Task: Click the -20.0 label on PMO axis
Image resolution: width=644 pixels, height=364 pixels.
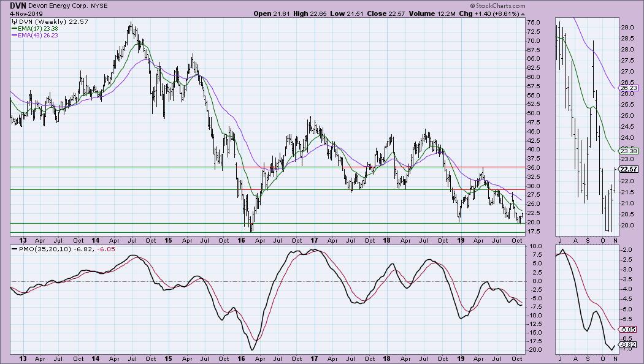Action: click(534, 350)
